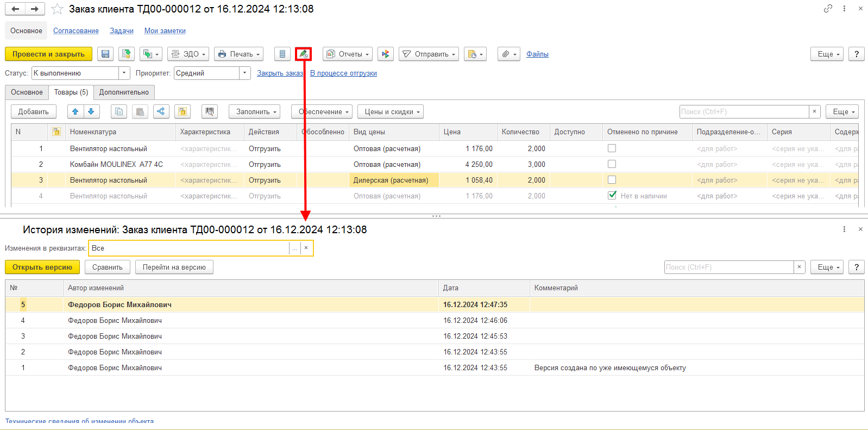Click the Провести и закрыть button

point(48,54)
